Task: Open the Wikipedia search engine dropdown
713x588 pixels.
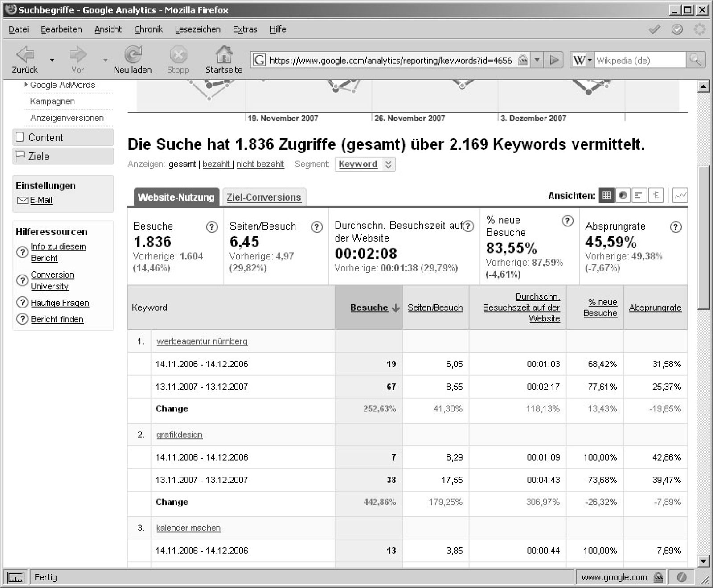Action: [x=582, y=60]
